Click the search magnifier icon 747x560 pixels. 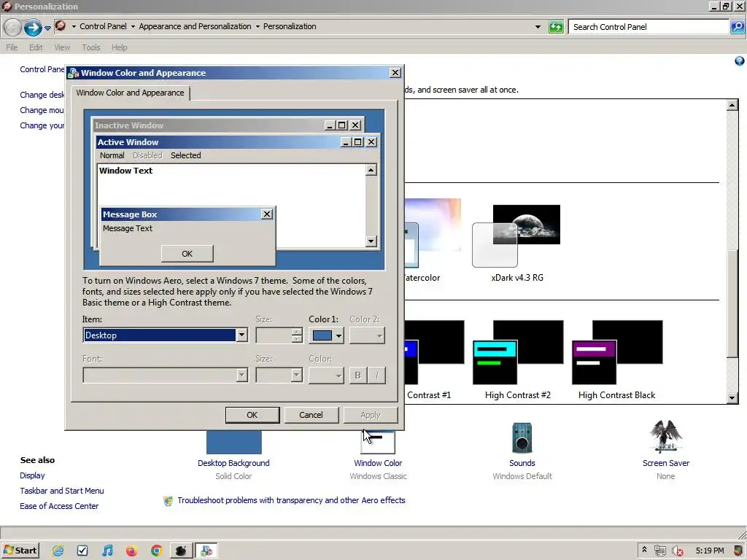click(x=737, y=27)
